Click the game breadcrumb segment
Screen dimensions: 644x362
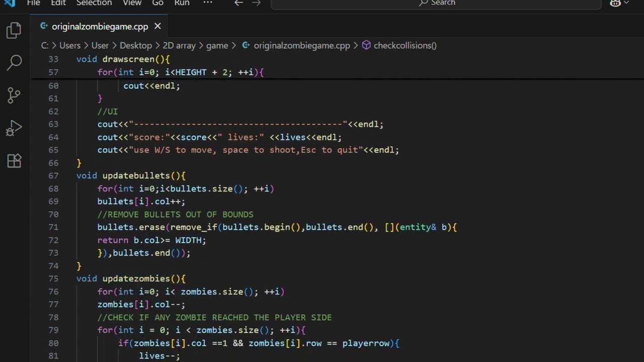(x=217, y=45)
